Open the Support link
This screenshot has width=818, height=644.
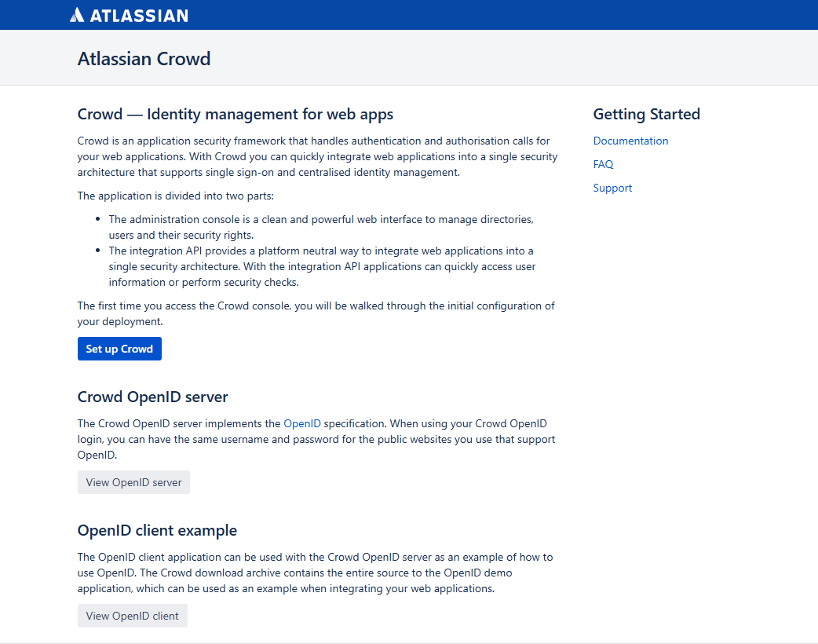[x=612, y=188]
